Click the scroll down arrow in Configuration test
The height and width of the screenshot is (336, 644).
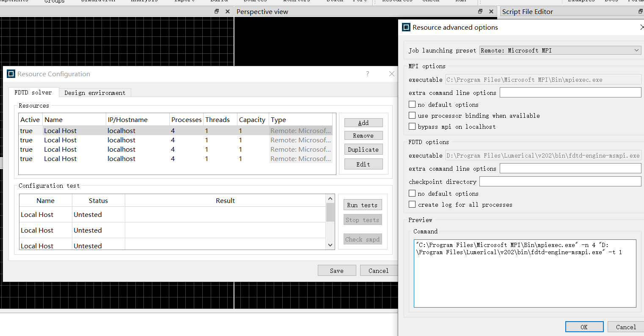click(x=330, y=245)
